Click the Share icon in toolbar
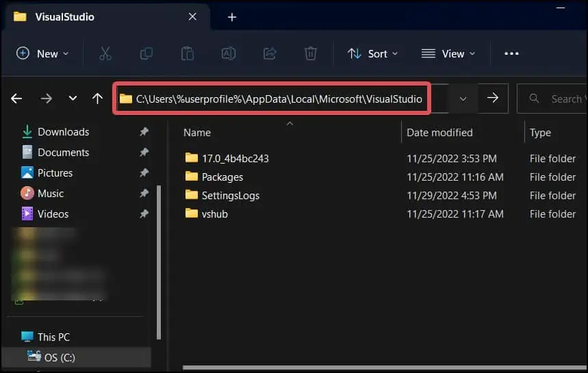Screen dimensions: 588x373 click(x=270, y=53)
